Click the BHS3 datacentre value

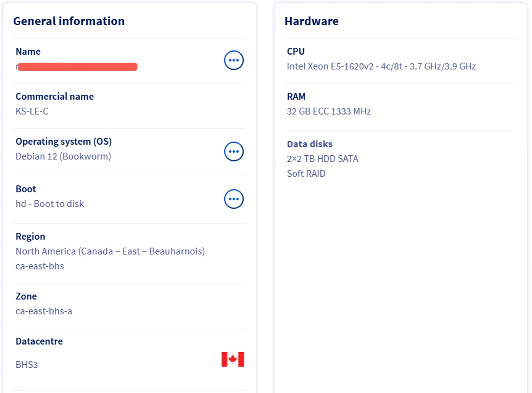click(27, 365)
